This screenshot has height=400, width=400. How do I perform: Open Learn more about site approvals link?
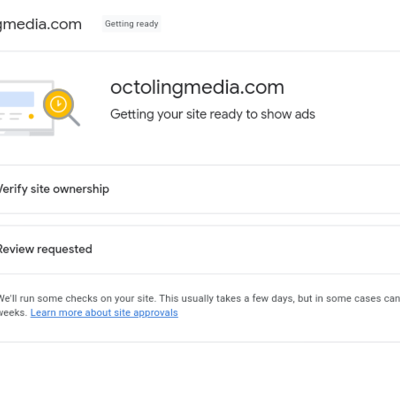click(104, 313)
